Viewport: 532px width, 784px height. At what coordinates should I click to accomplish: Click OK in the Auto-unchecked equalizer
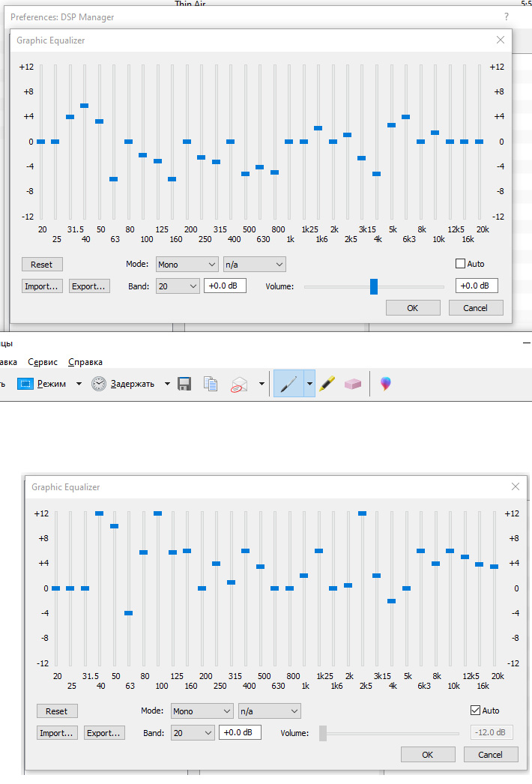coord(413,308)
